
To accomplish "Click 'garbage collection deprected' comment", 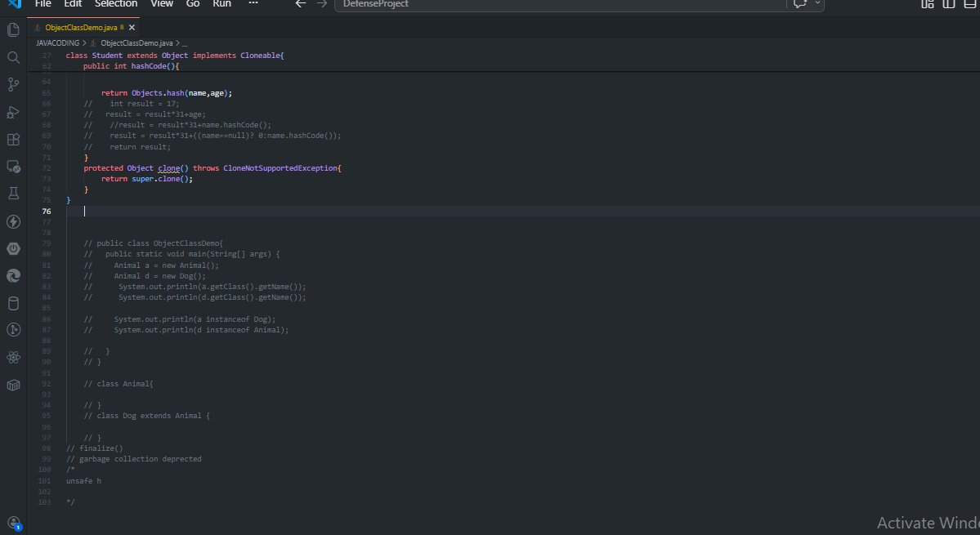I will pyautogui.click(x=134, y=459).
